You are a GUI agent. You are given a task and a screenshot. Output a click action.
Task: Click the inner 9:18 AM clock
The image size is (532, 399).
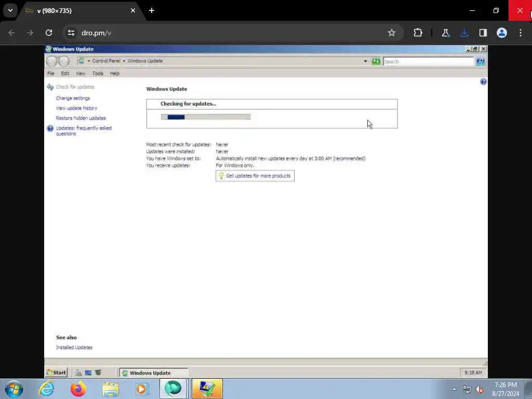click(x=473, y=373)
